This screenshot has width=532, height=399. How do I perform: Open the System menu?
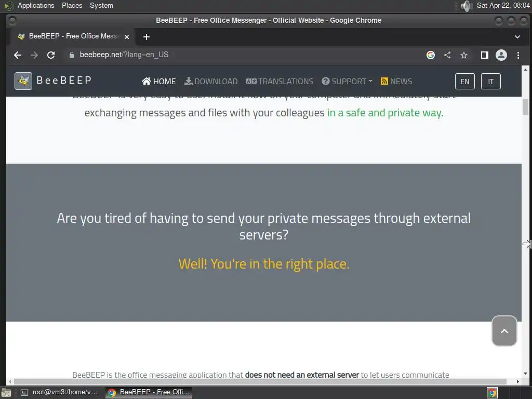pos(101,5)
